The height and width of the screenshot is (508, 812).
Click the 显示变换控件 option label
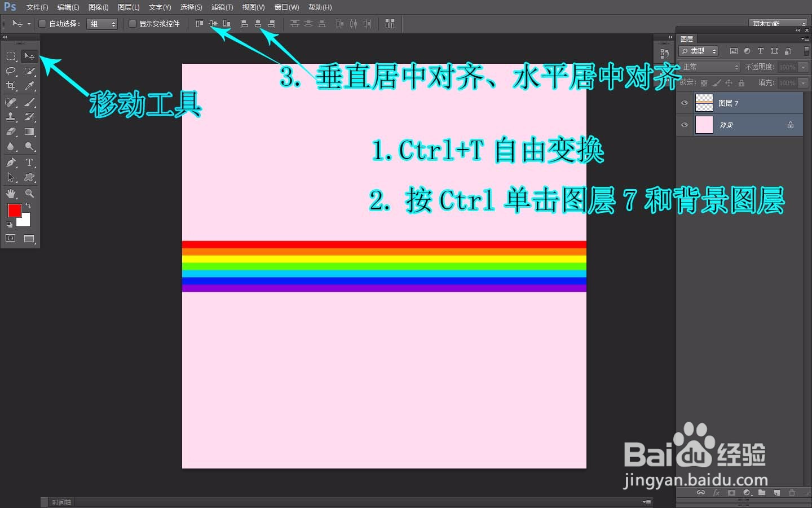(x=160, y=24)
